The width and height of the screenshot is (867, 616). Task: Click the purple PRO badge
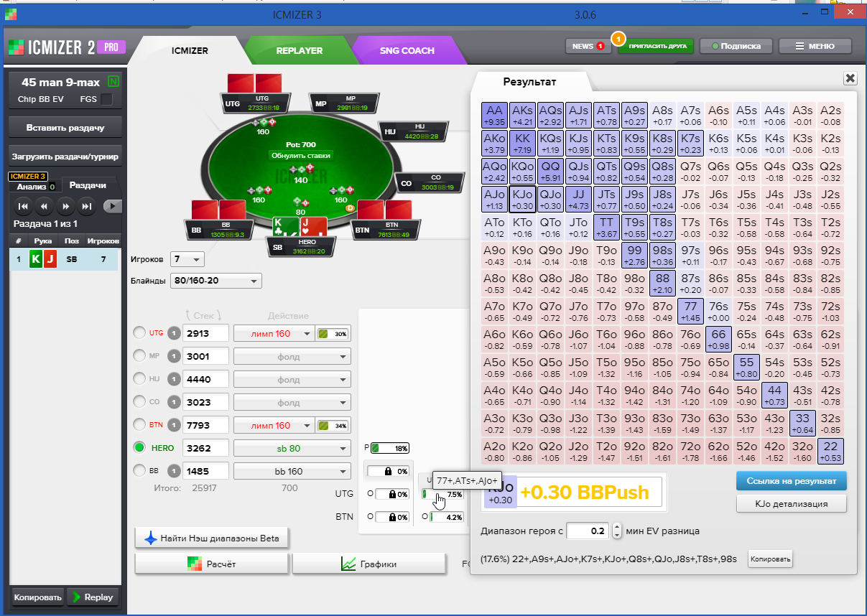click(111, 47)
